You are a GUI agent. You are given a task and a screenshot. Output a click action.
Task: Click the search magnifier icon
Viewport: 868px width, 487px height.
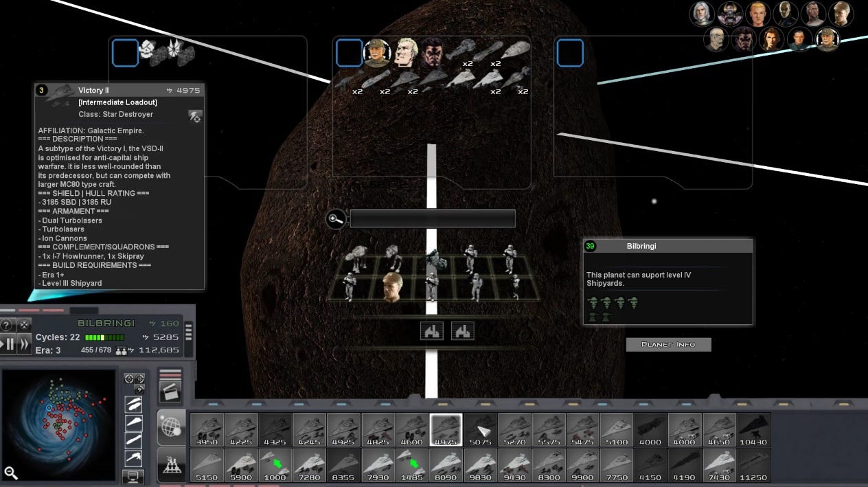tap(336, 219)
